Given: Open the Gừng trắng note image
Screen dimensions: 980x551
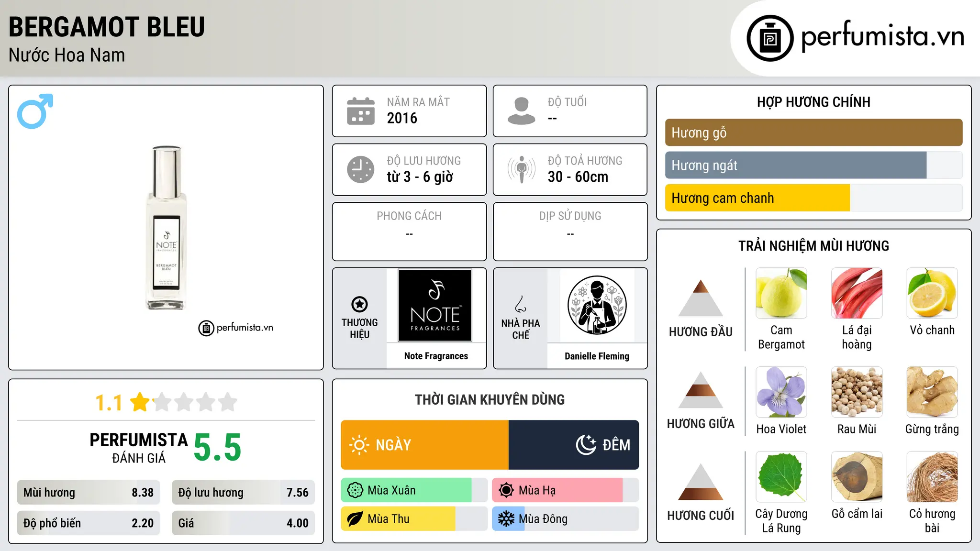Looking at the screenshot, I should [932, 392].
